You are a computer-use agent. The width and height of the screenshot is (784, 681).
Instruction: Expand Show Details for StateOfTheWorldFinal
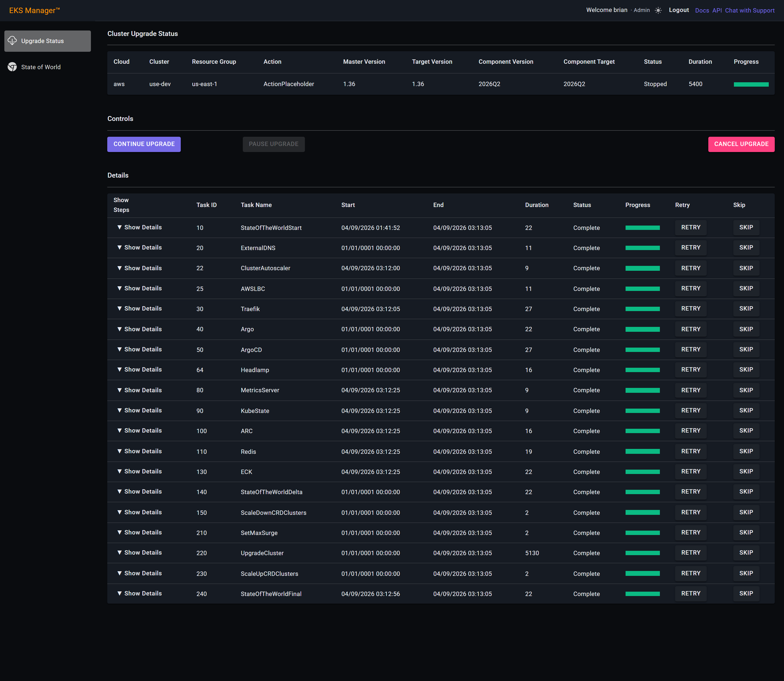[139, 593]
